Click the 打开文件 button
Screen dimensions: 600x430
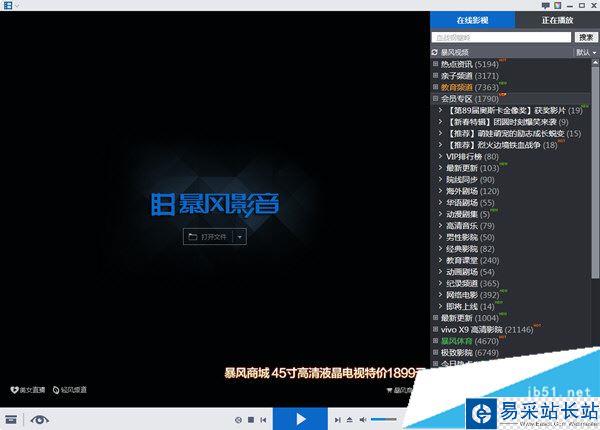pyautogui.click(x=208, y=237)
